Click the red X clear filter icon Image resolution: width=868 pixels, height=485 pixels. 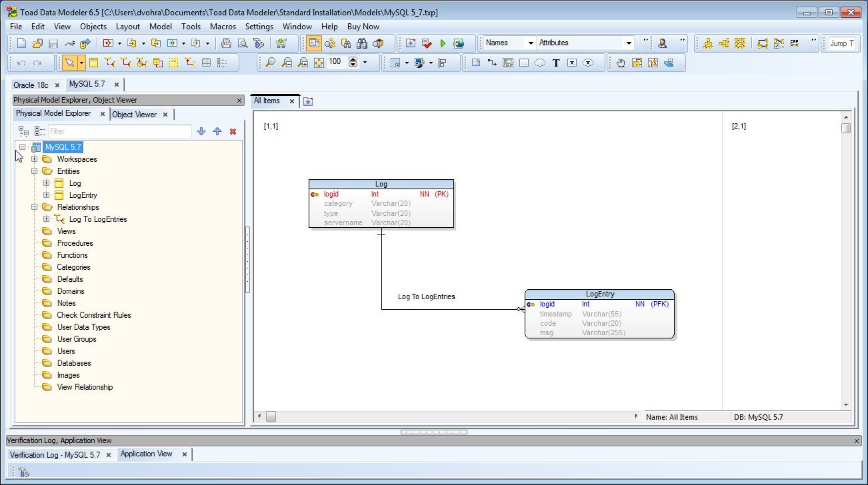coord(233,132)
